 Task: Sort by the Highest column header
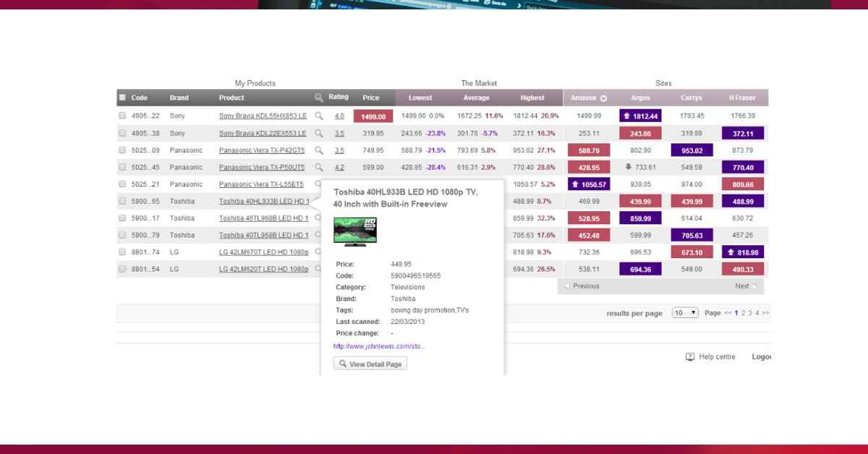tap(532, 98)
